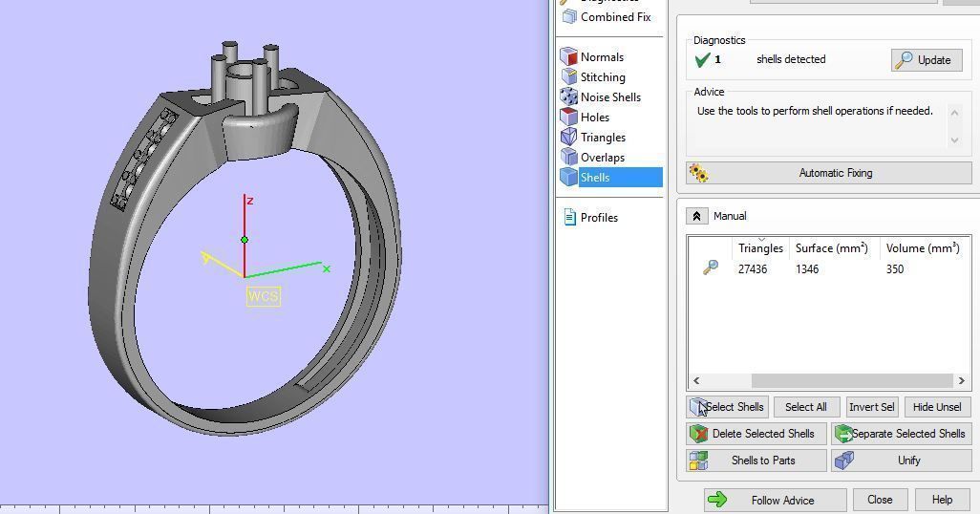The image size is (980, 514).
Task: Open the Overlaps fix page
Action: click(603, 157)
